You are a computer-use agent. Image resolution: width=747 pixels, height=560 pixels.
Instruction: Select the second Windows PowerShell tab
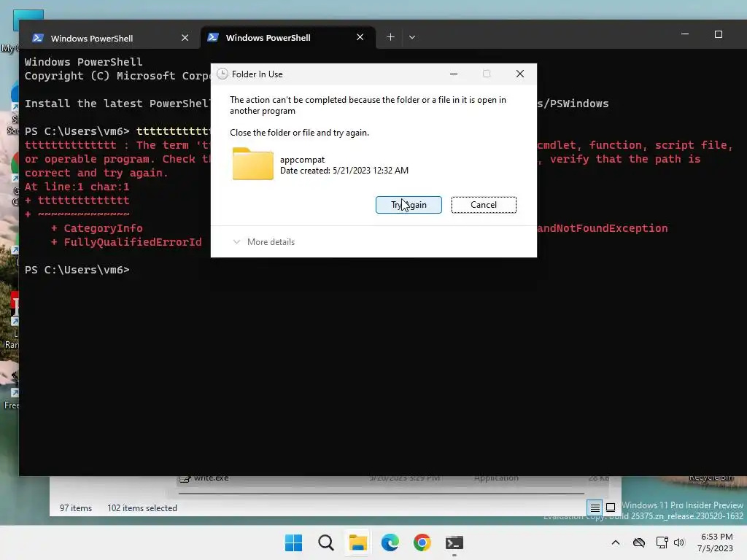[x=287, y=38]
